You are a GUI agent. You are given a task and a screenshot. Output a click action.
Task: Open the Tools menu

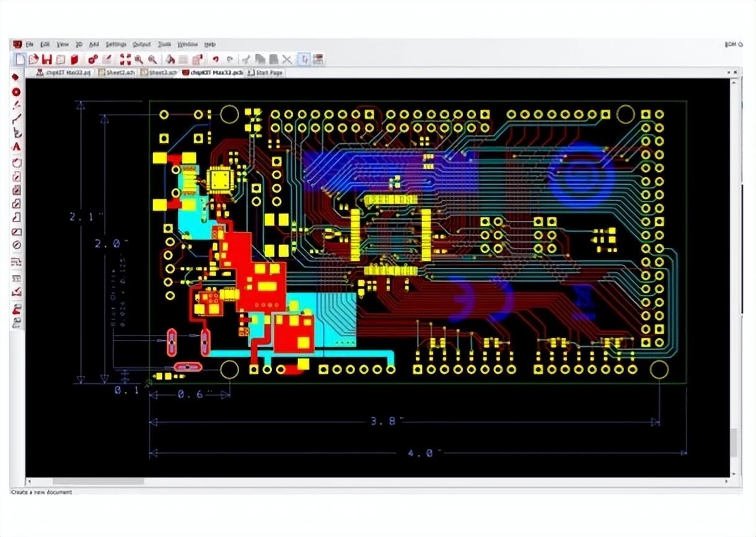pyautogui.click(x=164, y=45)
